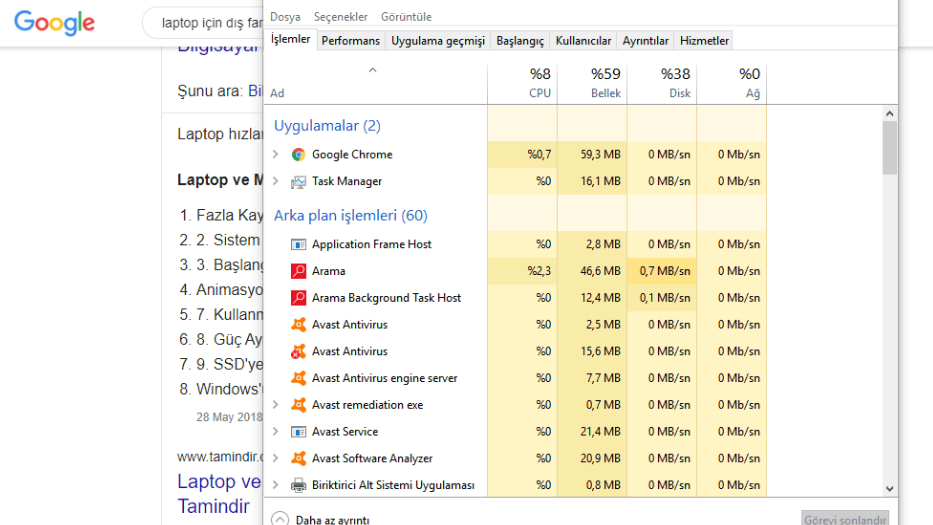Click the 0,7 MB/sn disk cell
The image size is (933, 525).
point(662,271)
